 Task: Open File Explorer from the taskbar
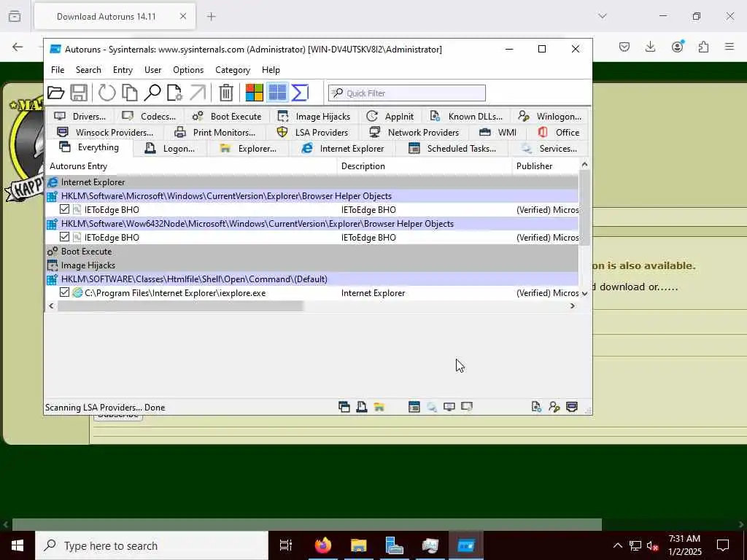pyautogui.click(x=358, y=545)
